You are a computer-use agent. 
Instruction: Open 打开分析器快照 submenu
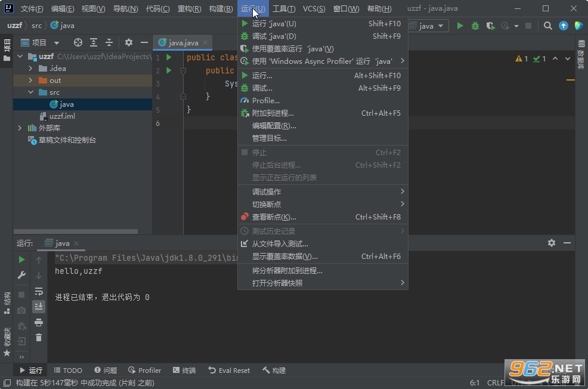[x=323, y=283]
